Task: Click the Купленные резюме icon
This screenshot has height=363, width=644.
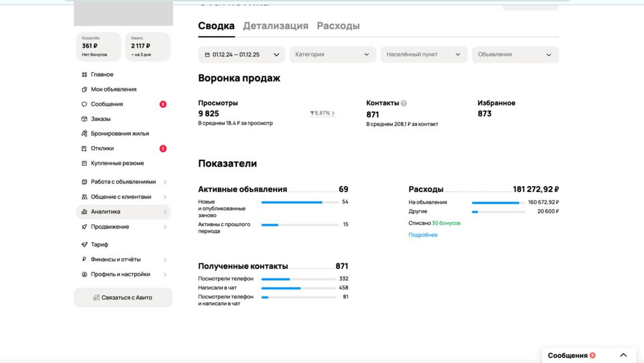Action: pyautogui.click(x=84, y=163)
